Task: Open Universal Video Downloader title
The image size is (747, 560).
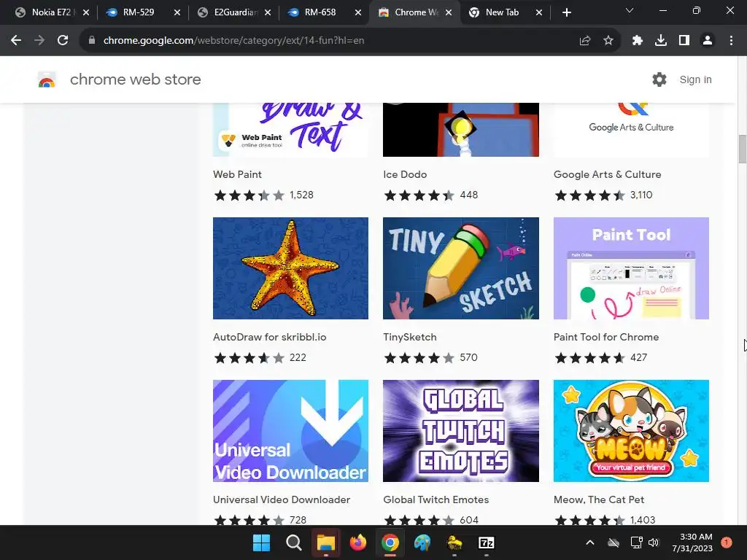Action: (x=282, y=499)
